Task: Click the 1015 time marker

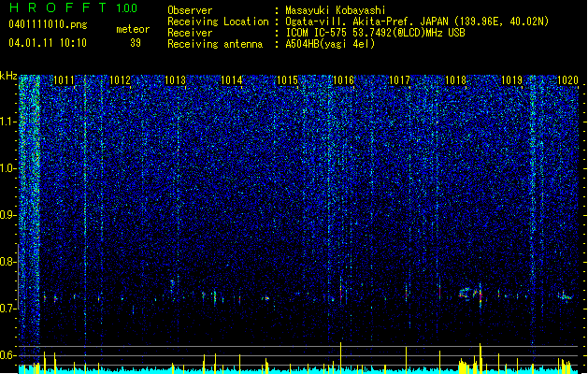Action: [x=287, y=80]
